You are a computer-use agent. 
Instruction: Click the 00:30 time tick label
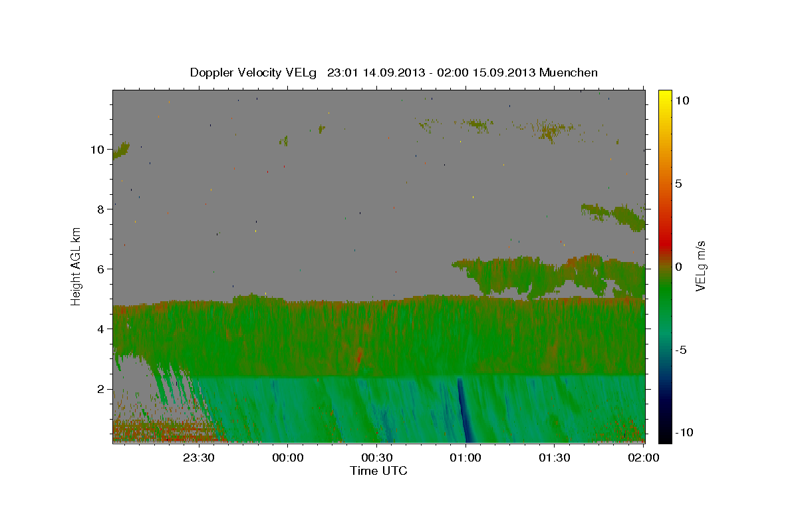377,458
